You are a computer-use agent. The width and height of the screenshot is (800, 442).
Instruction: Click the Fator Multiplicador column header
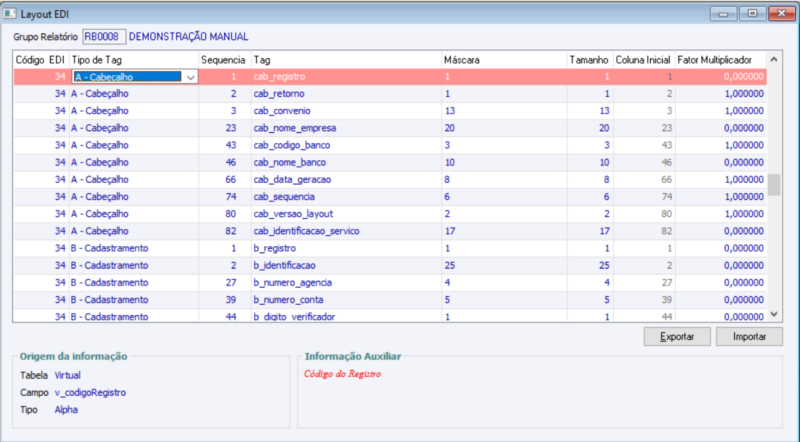[720, 60]
